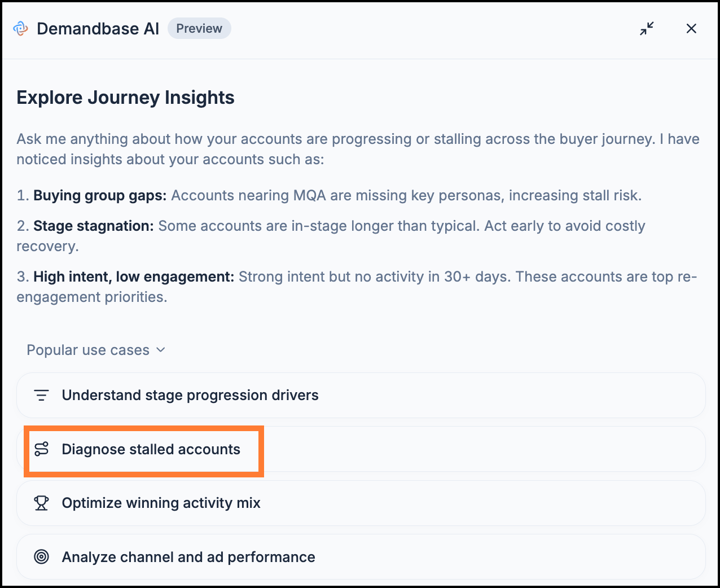The height and width of the screenshot is (588, 720).
Task: Click the Explore Journey Insights heading
Action: 125,98
